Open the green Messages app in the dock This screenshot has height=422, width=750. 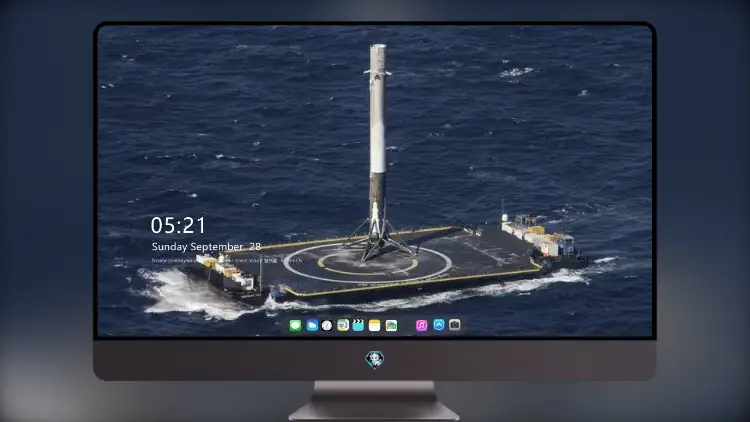295,326
